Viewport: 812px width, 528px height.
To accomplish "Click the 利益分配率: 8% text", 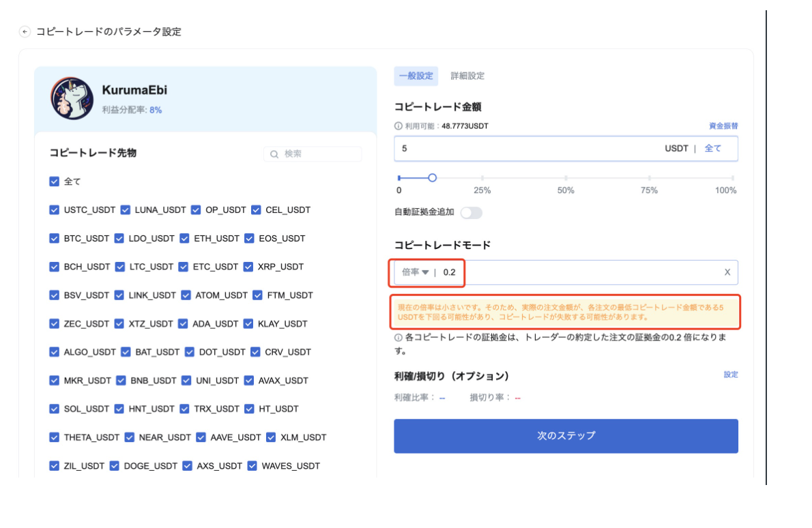I will click(132, 111).
